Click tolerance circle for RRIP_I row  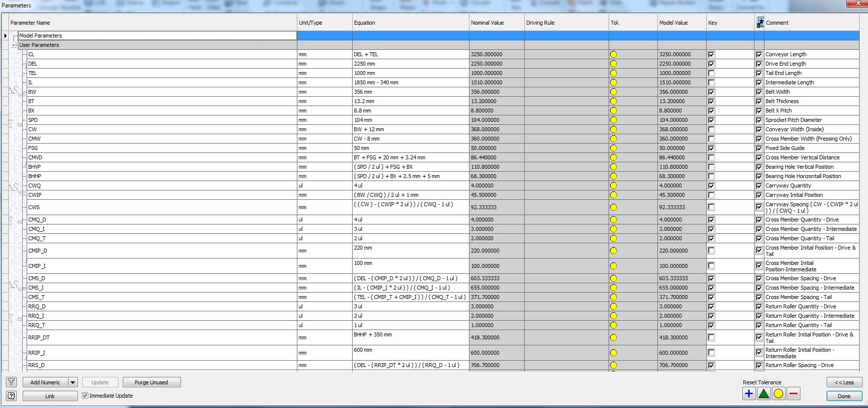[614, 353]
